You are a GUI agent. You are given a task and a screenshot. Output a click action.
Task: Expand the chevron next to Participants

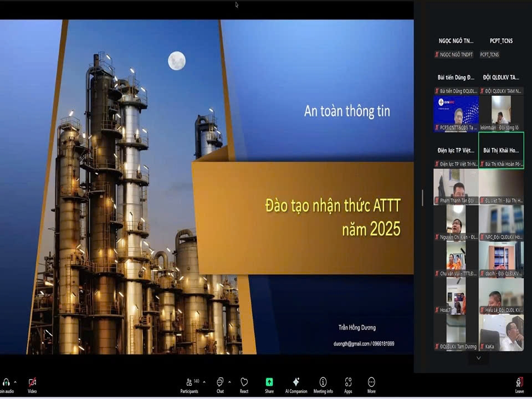[204, 382]
